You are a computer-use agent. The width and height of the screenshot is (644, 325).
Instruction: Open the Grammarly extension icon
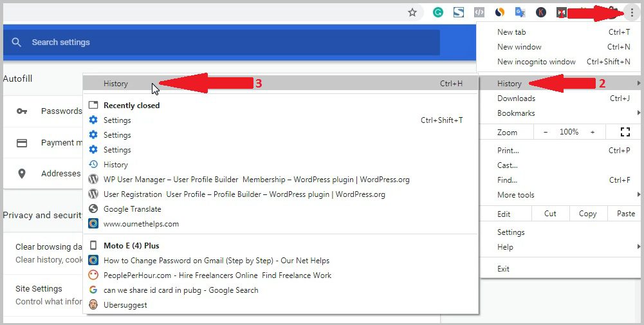pyautogui.click(x=438, y=12)
